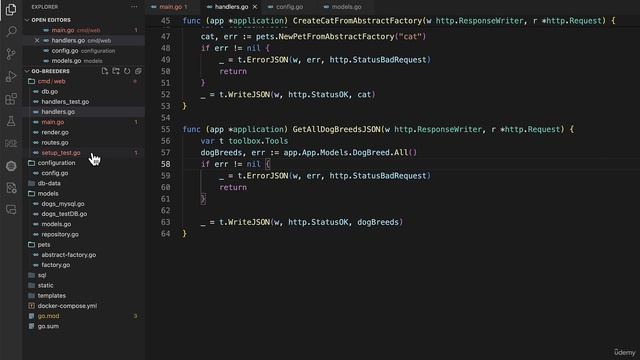Image resolution: width=640 pixels, height=360 pixels.
Task: Expand the templates folder
Action: coord(51,296)
